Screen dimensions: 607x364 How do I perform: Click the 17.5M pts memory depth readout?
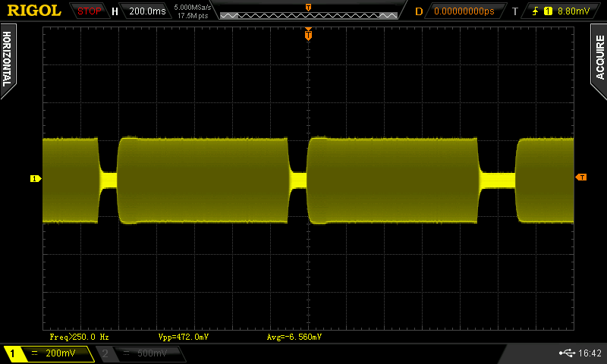(x=193, y=16)
